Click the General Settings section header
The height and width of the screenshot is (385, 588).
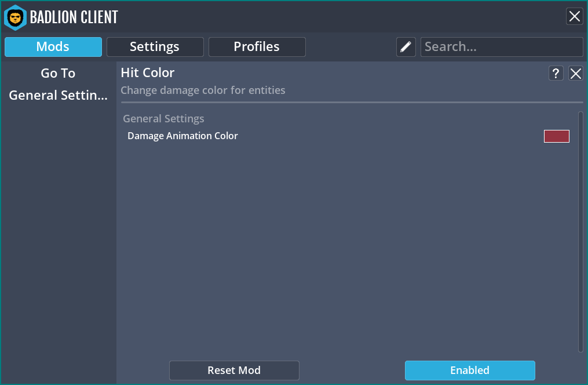tap(163, 119)
